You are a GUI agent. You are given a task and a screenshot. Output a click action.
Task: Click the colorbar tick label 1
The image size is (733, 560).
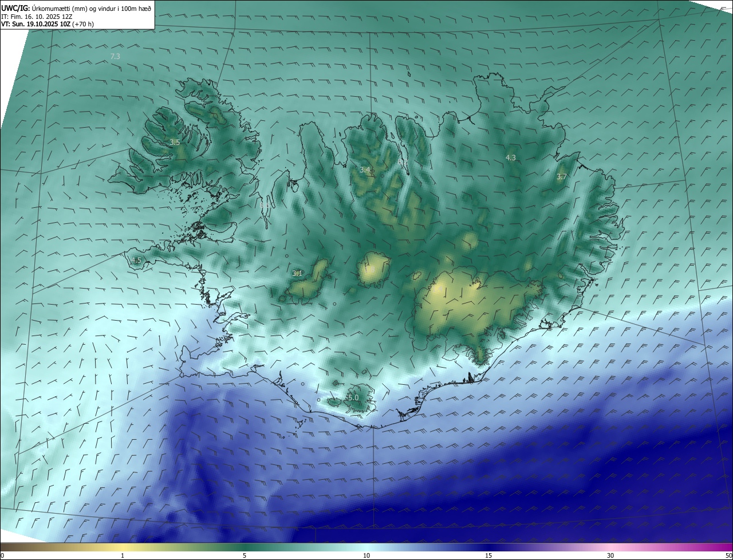pyautogui.click(x=123, y=555)
